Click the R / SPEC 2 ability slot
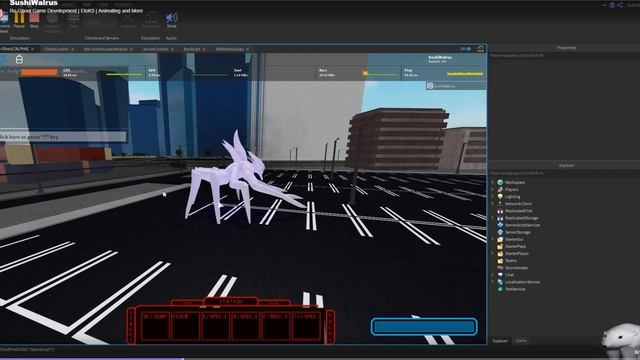This screenshot has height=360, width=640. [246, 325]
